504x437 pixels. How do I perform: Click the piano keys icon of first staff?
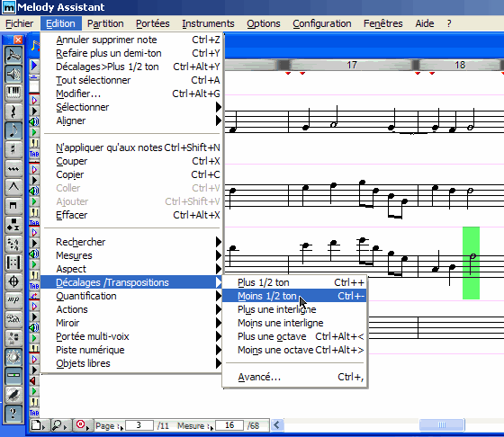coord(34,143)
